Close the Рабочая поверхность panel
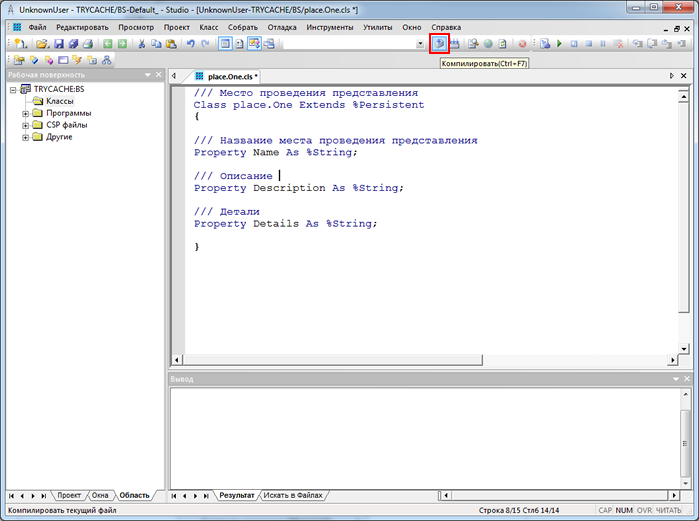699x521 pixels. [x=159, y=75]
